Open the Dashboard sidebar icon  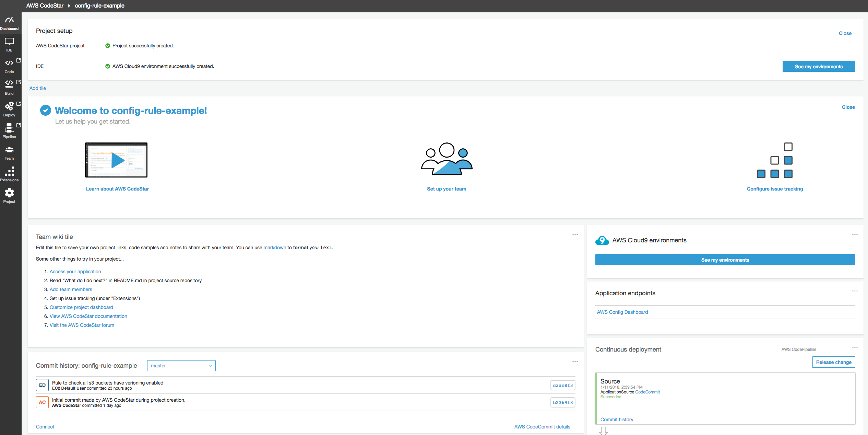[9, 23]
